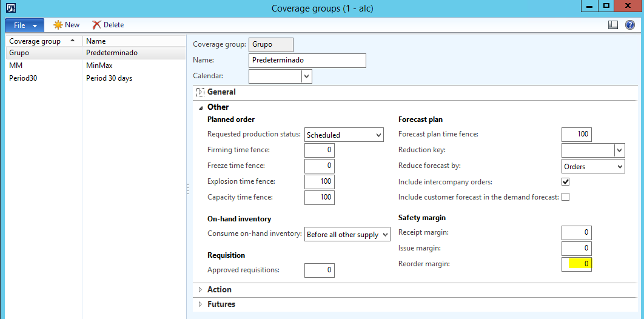
Task: Expand the Action fast tab
Action: (201, 289)
